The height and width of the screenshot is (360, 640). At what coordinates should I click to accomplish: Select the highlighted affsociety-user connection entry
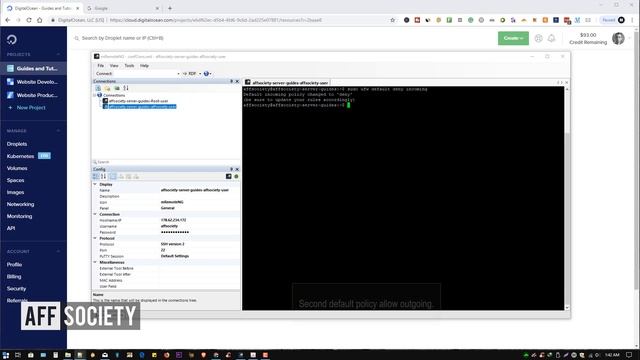[x=142, y=107]
